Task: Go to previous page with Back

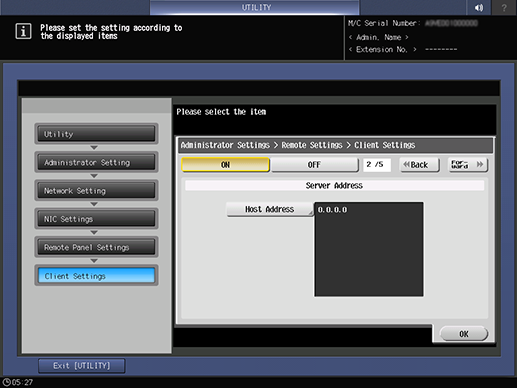Action: pos(419,165)
